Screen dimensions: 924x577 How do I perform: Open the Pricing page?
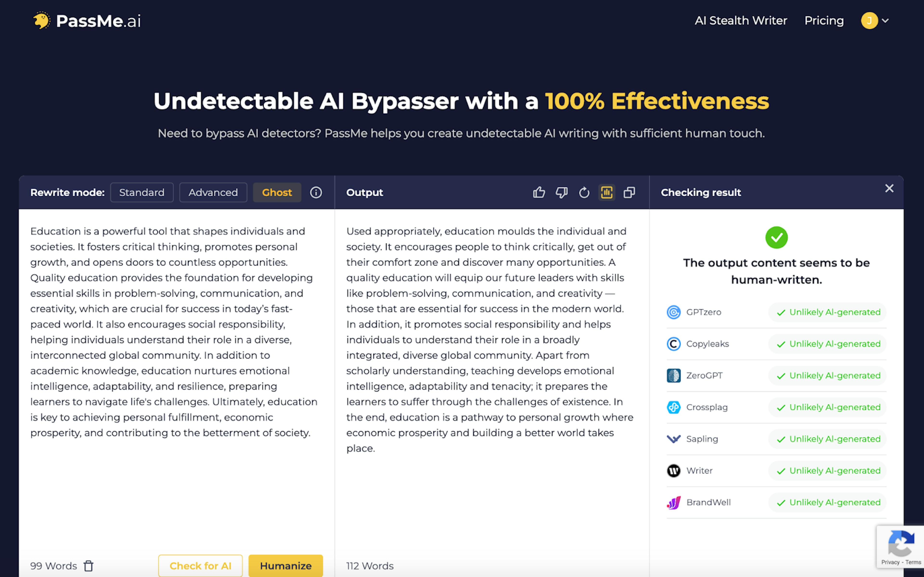click(x=824, y=21)
